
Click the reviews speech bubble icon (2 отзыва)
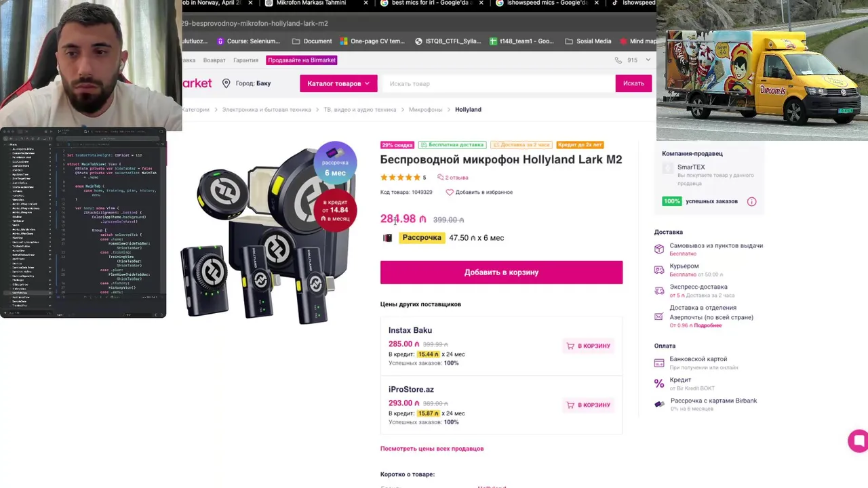[440, 178]
